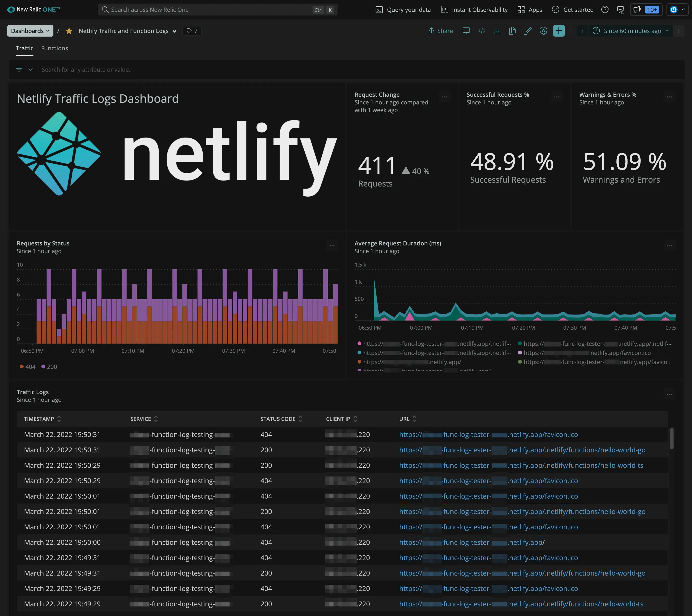Share the dashboard
The image size is (692, 616).
point(441,31)
